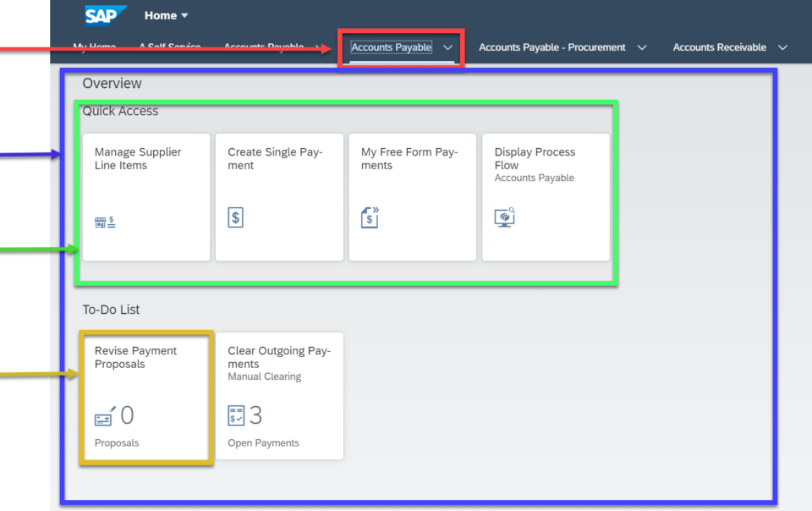Click the free form payment icon
This screenshot has height=511, width=812.
[370, 217]
